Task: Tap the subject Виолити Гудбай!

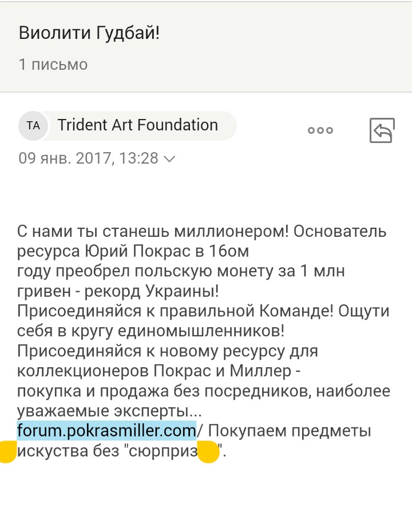Action: [x=89, y=33]
